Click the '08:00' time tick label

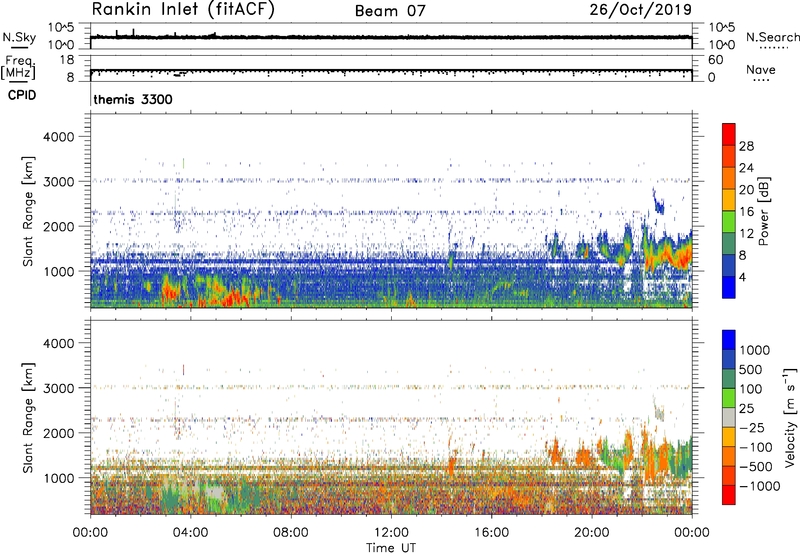[x=291, y=533]
